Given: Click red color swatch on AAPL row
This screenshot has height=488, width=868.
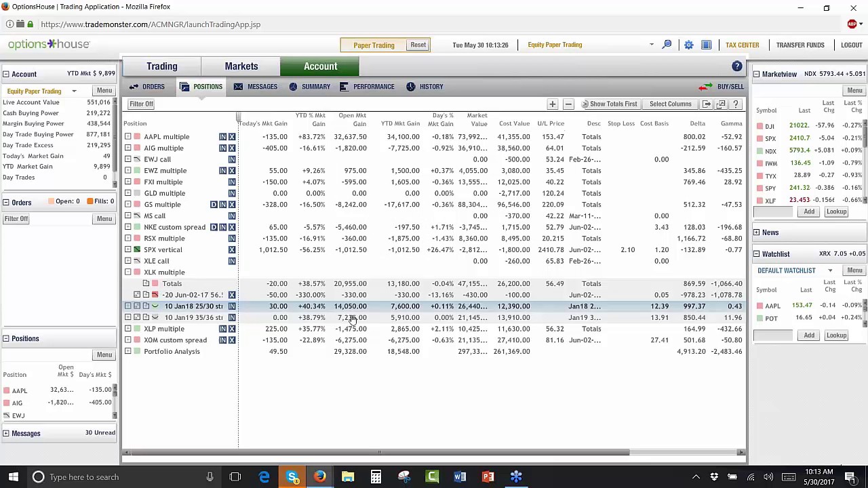Looking at the screenshot, I should [137, 137].
